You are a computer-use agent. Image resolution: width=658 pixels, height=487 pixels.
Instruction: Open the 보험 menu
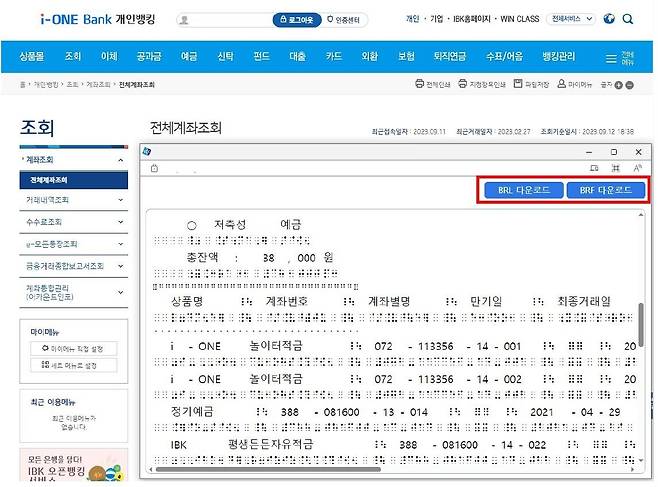(x=406, y=56)
